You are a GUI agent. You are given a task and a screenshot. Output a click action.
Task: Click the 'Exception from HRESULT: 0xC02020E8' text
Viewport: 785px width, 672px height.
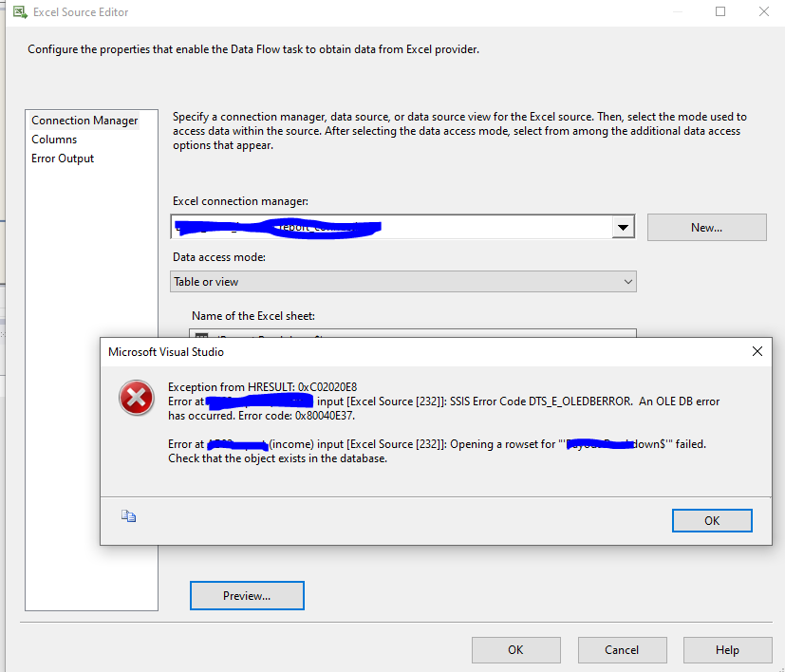pos(262,387)
